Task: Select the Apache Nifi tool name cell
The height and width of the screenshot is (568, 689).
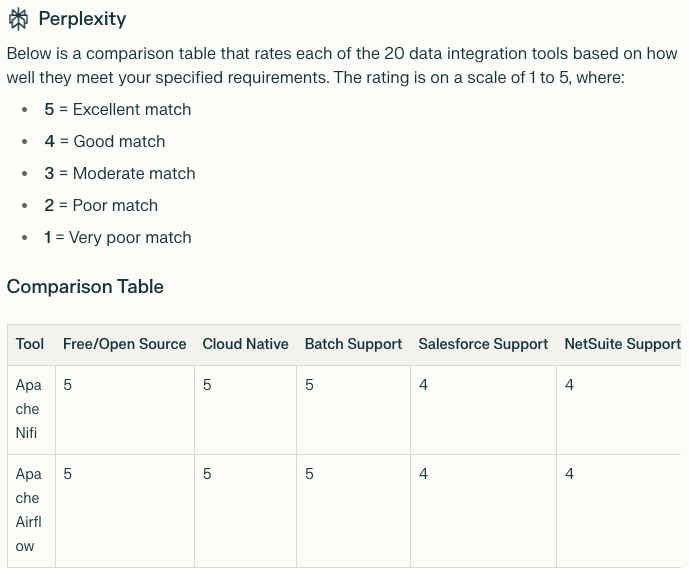Action: click(28, 409)
